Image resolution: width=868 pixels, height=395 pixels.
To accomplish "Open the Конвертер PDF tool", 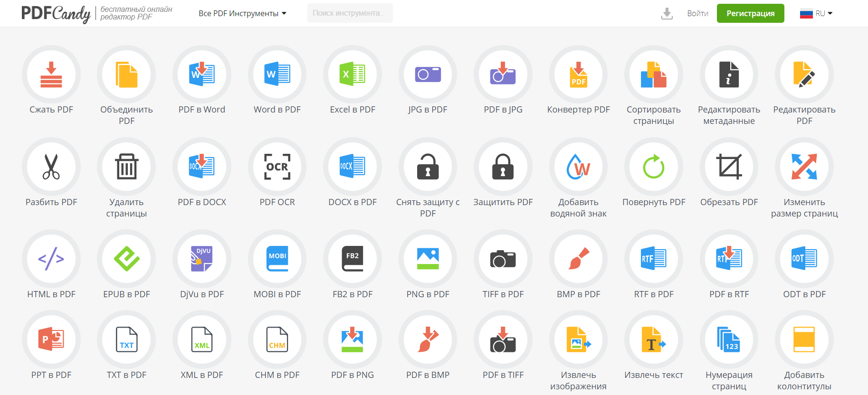I will point(579,75).
